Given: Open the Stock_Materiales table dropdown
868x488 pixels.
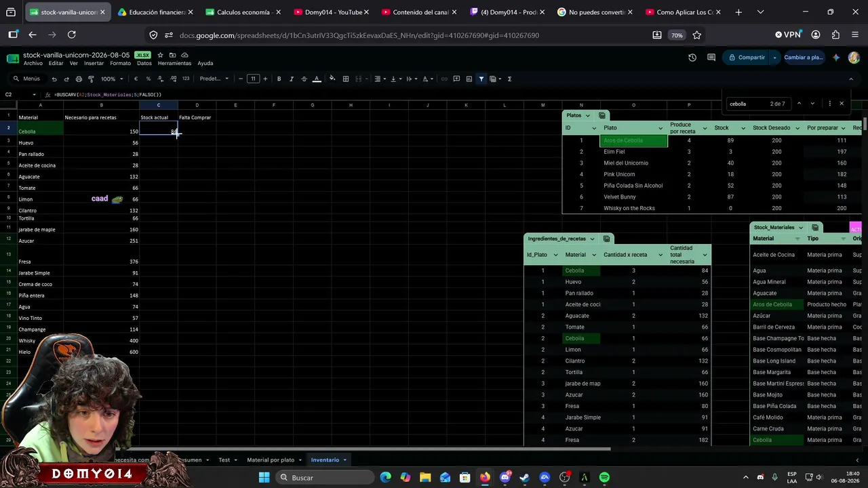Looking at the screenshot, I should 801,228.
